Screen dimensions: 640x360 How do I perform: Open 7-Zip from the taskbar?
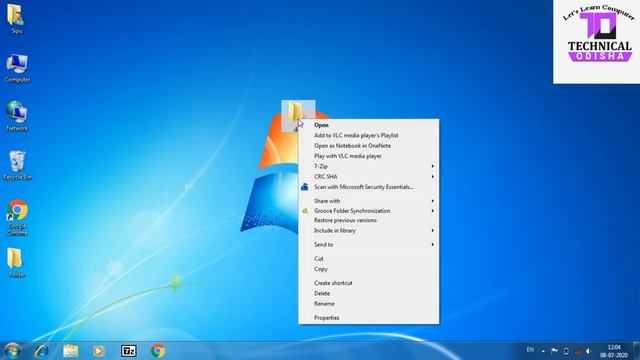click(x=129, y=351)
